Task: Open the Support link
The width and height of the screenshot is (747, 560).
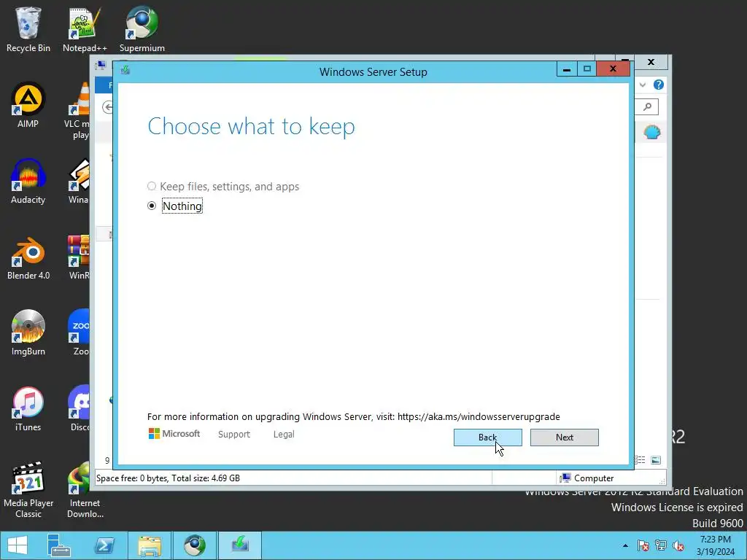Action: pyautogui.click(x=234, y=435)
